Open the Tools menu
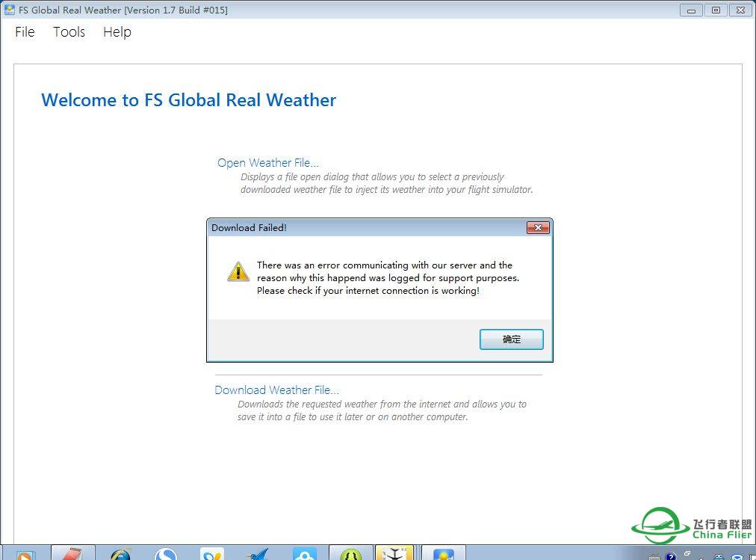Screen dimensions: 756x560 point(69,32)
